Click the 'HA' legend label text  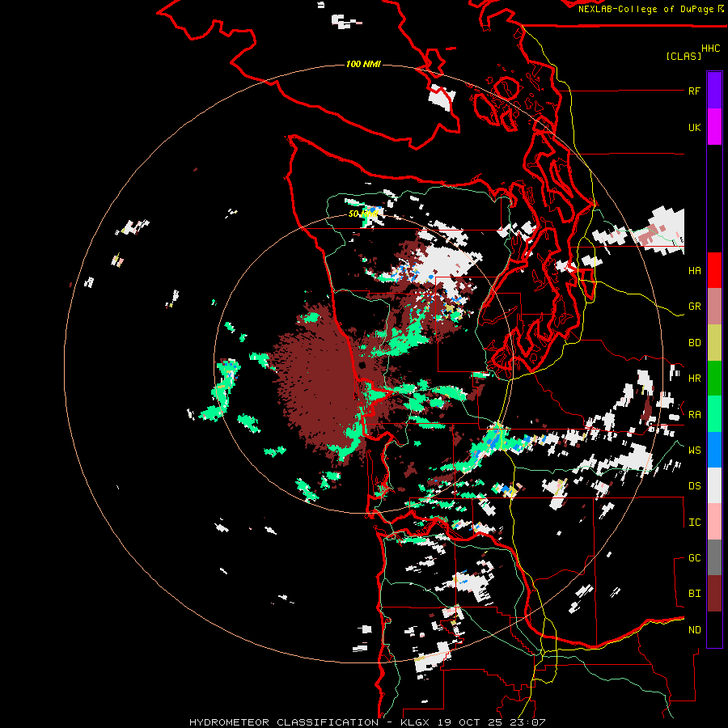click(694, 270)
